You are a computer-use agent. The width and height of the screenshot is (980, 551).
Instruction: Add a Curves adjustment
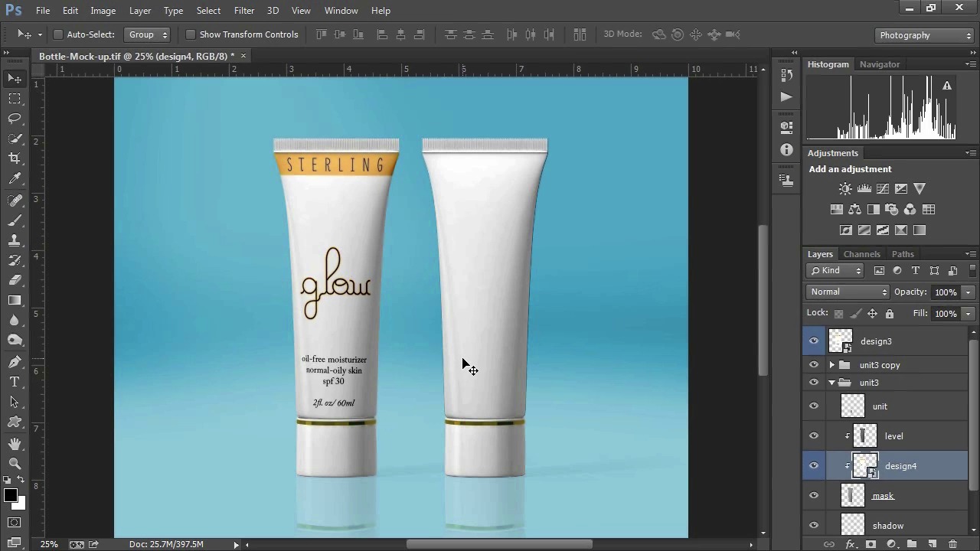coord(883,188)
